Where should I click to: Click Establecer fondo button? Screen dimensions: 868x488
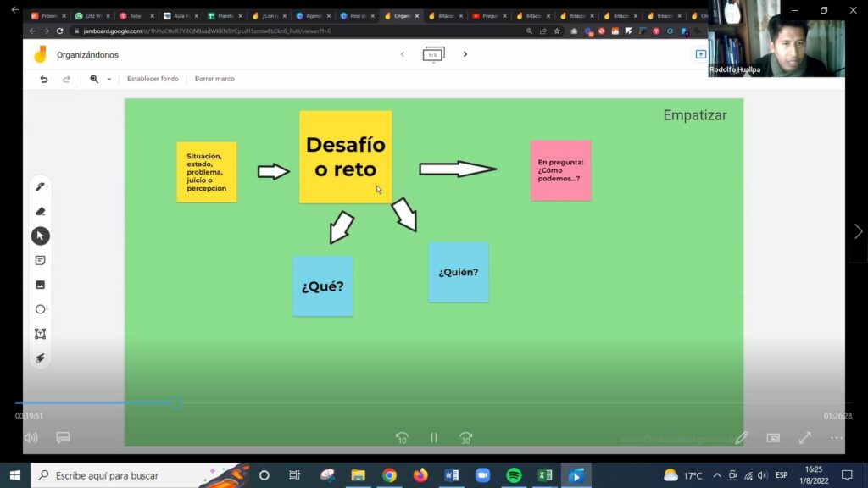(153, 79)
